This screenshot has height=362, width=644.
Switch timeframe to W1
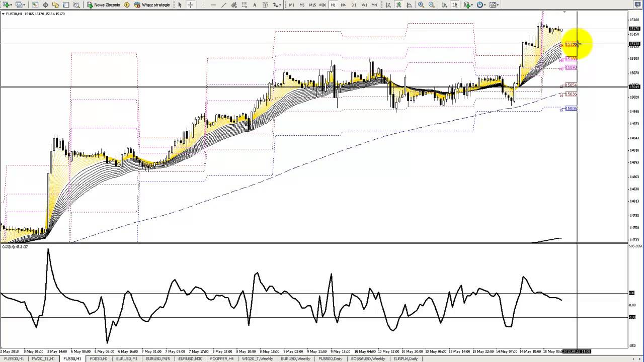point(364,5)
